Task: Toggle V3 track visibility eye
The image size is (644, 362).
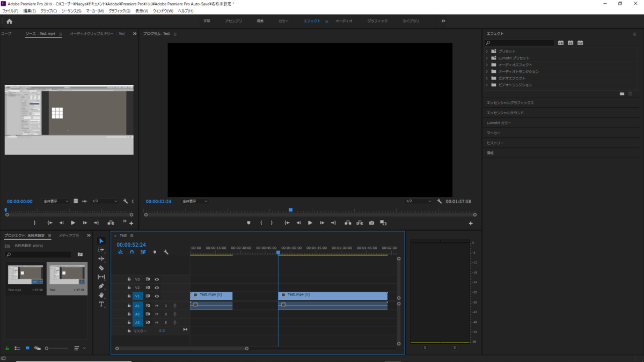Action: [x=157, y=279]
